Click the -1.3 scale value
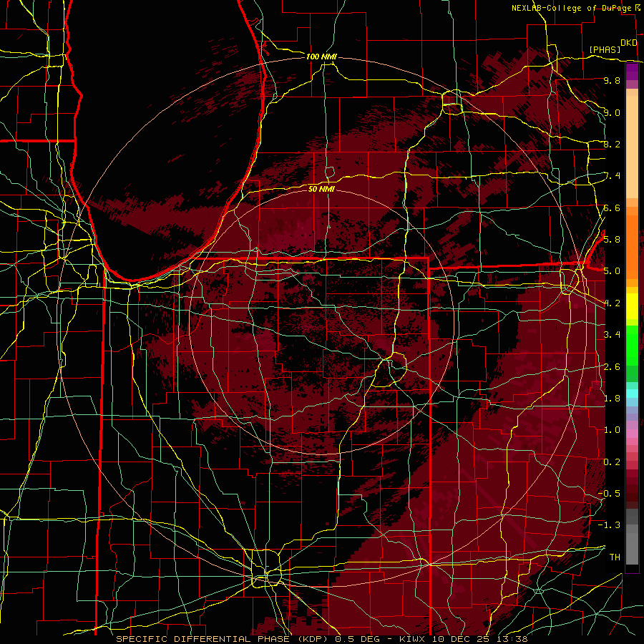The height and width of the screenshot is (644, 644). point(609,525)
